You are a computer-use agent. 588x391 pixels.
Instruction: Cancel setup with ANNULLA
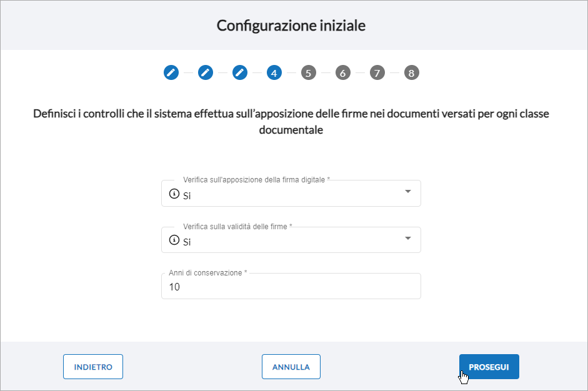pyautogui.click(x=291, y=367)
